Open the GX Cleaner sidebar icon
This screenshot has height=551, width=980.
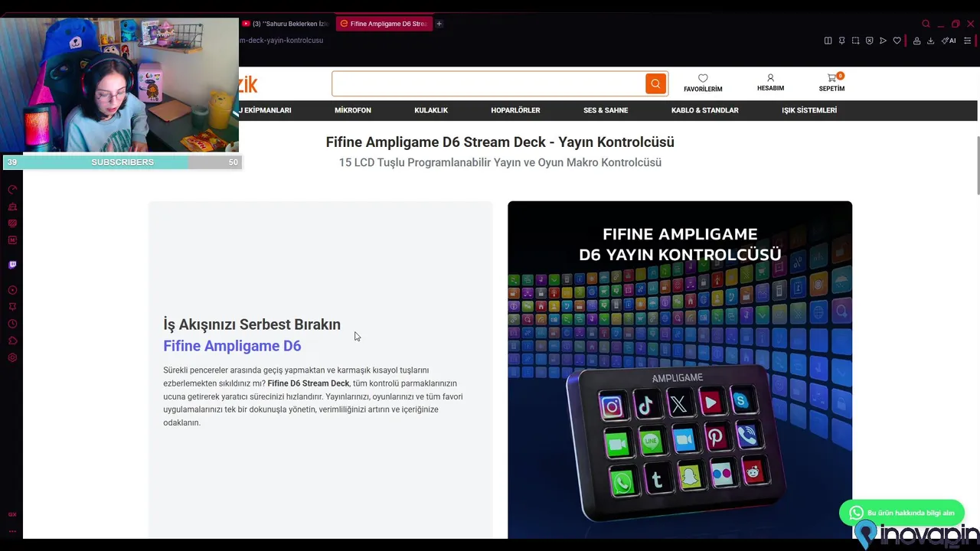point(12,207)
